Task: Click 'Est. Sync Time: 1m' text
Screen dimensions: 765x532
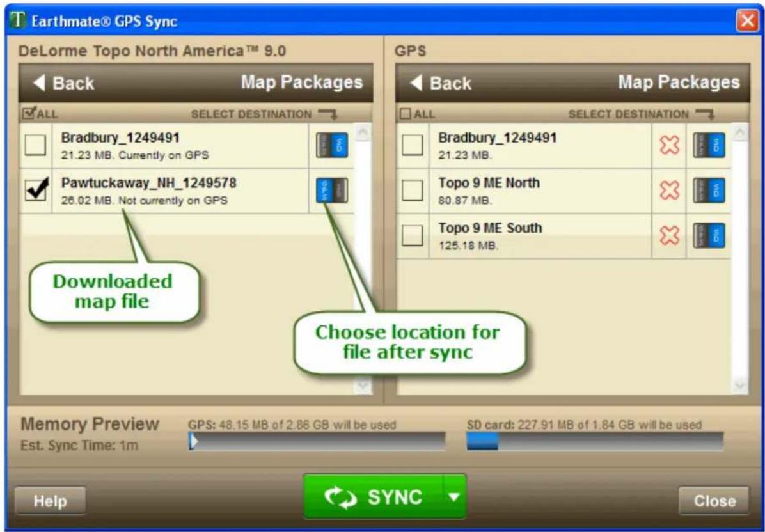Action: [79, 446]
